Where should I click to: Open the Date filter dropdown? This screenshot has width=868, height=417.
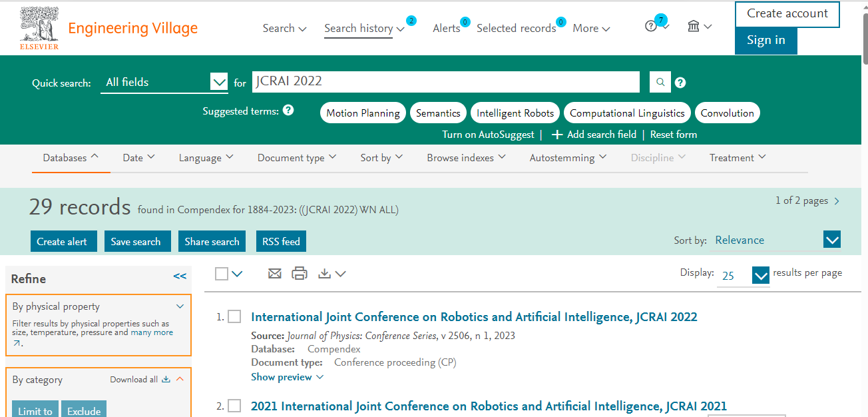[138, 158]
